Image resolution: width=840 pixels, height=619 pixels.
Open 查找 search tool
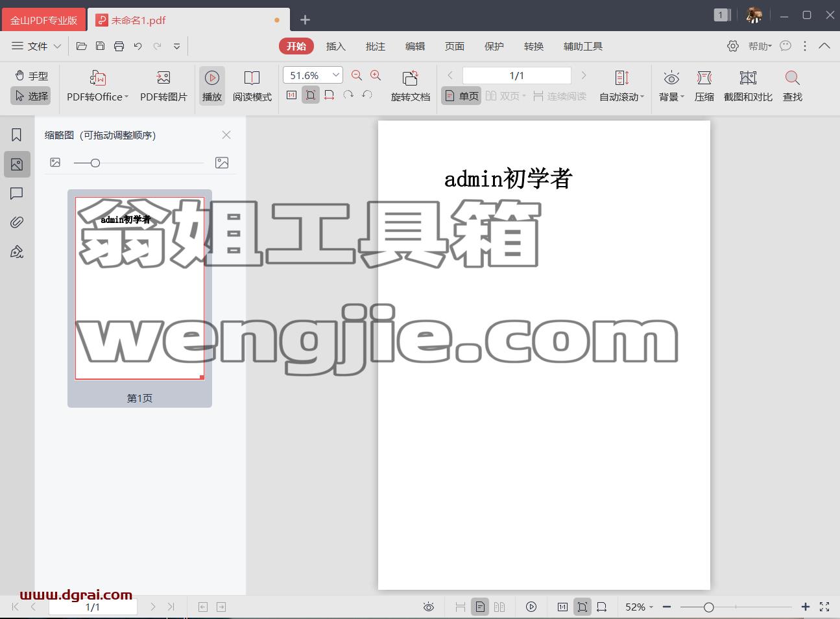(x=792, y=86)
